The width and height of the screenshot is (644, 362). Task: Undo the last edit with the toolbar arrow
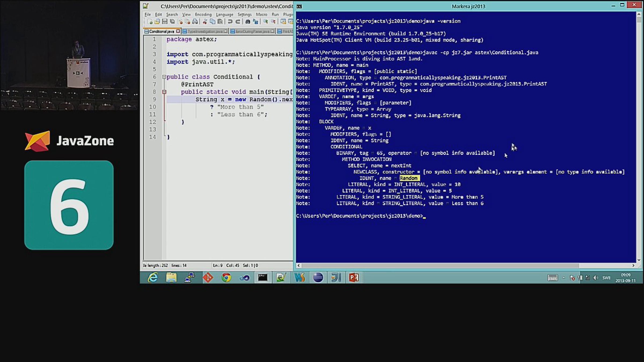coord(230,22)
